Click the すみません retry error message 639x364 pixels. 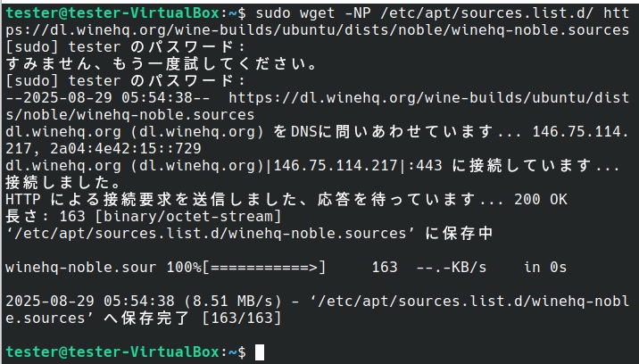point(162,64)
